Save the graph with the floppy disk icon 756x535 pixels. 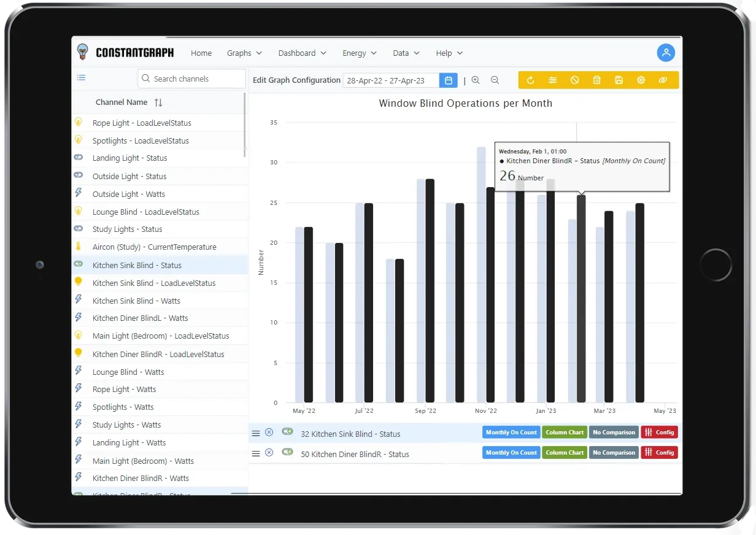click(x=619, y=80)
